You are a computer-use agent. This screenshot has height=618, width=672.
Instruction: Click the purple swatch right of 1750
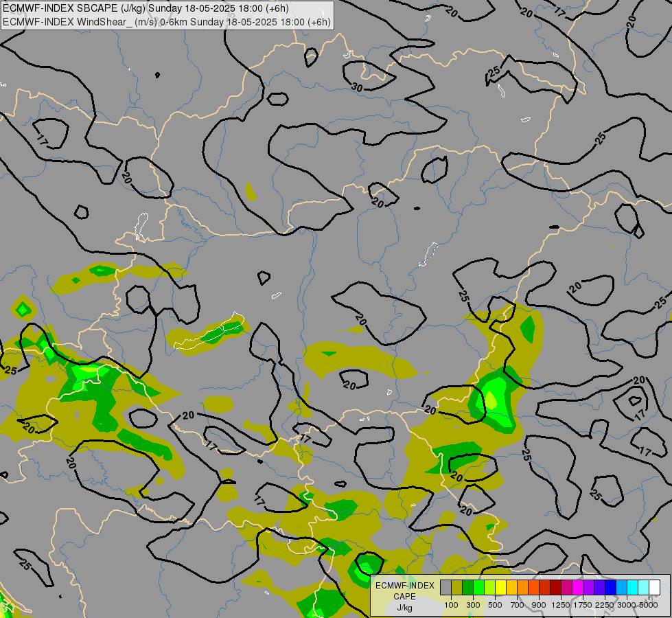(x=588, y=588)
